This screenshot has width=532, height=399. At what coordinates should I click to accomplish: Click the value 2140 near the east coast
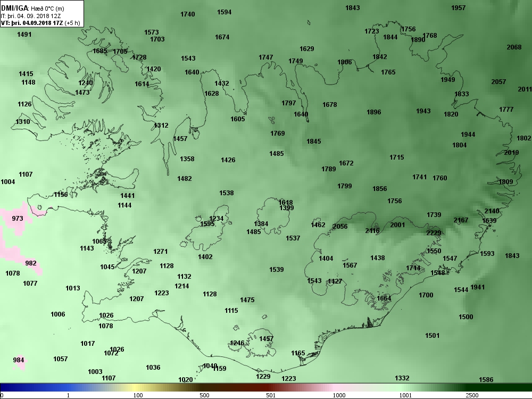tap(492, 211)
